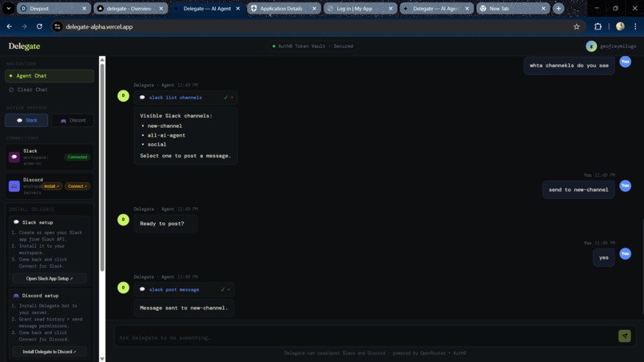Switch to the delegate - Overview tab
The height and width of the screenshot is (362, 644).
[130, 8]
